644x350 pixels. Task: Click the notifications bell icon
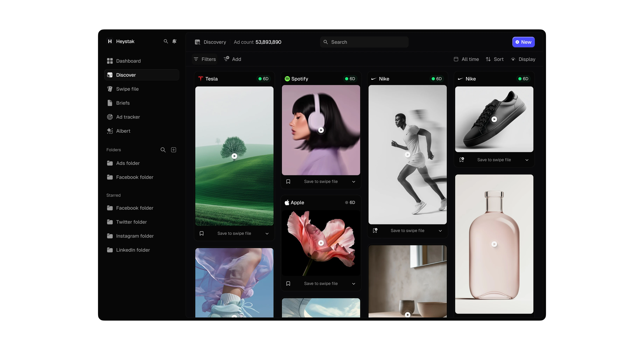tap(174, 41)
